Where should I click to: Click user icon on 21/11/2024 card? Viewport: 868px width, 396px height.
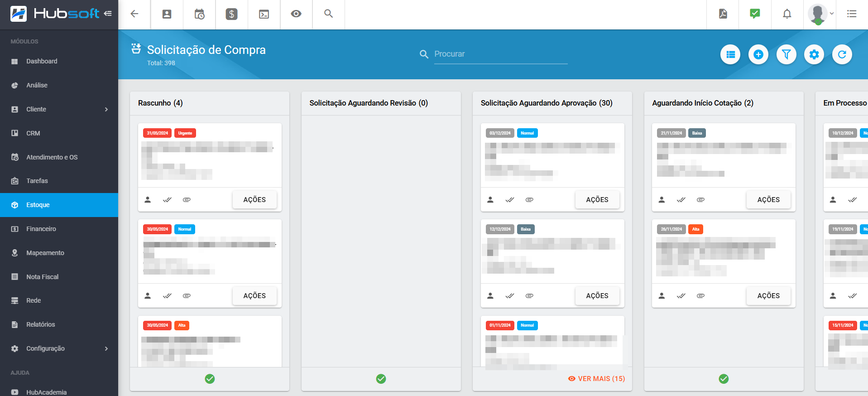[662, 200]
